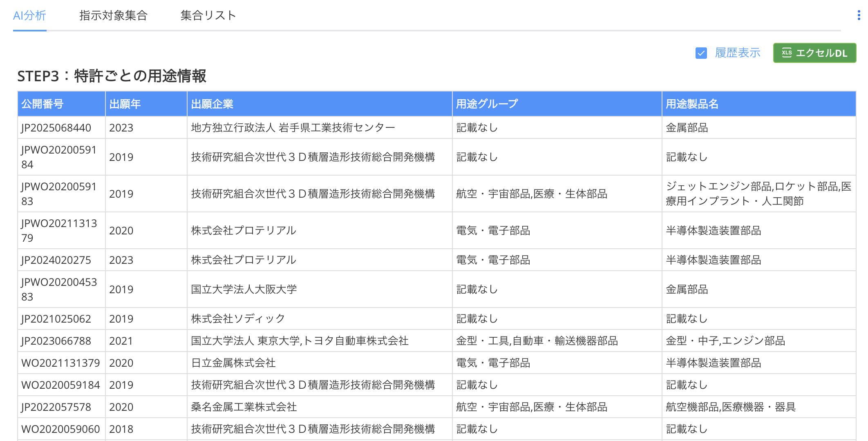The width and height of the screenshot is (868, 441).
Task: Click the 出願年 column header
Action: 125,104
